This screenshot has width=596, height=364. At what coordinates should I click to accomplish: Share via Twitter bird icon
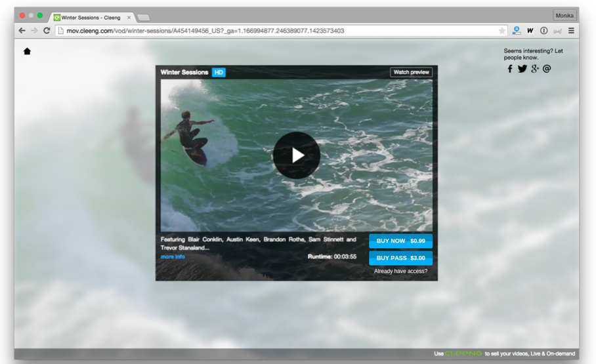pos(522,69)
